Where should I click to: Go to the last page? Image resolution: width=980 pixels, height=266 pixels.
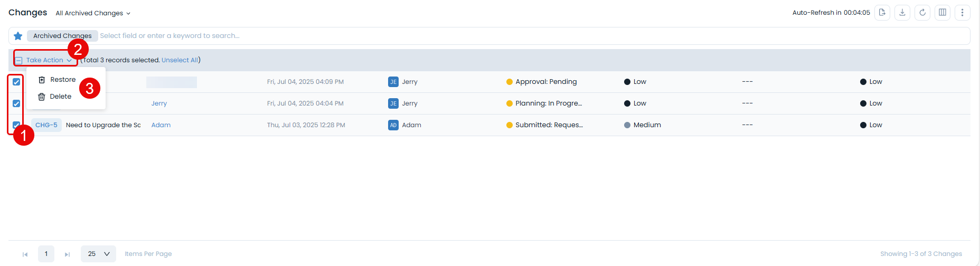pyautogui.click(x=67, y=254)
